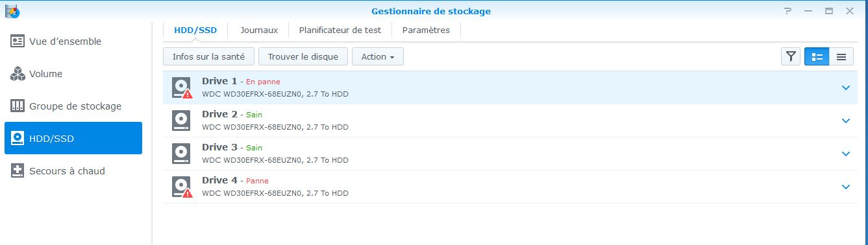Click the Drive 4 warning disk icon

point(182,187)
